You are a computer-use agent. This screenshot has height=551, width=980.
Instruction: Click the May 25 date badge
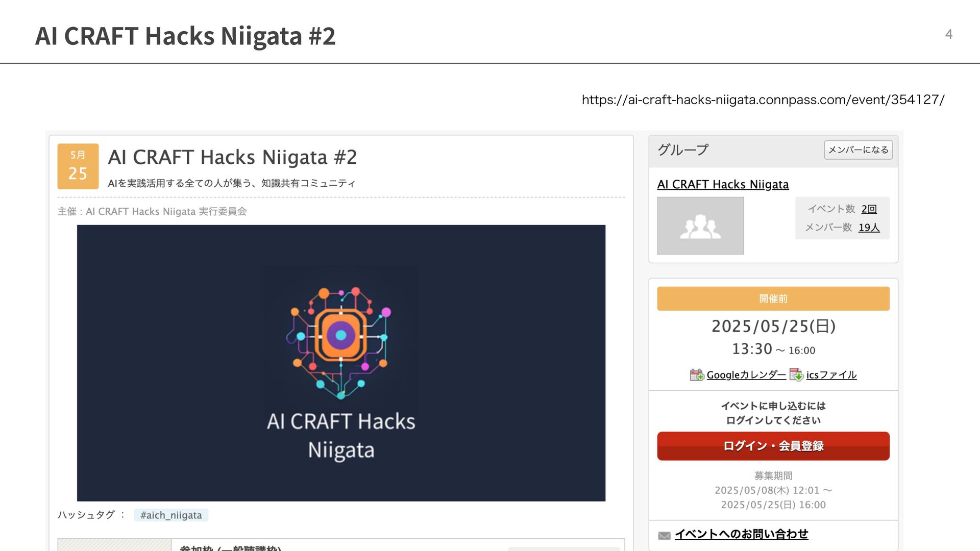(x=78, y=166)
